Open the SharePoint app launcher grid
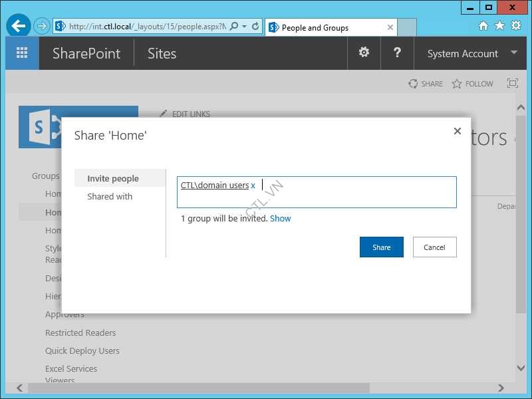 [x=22, y=53]
